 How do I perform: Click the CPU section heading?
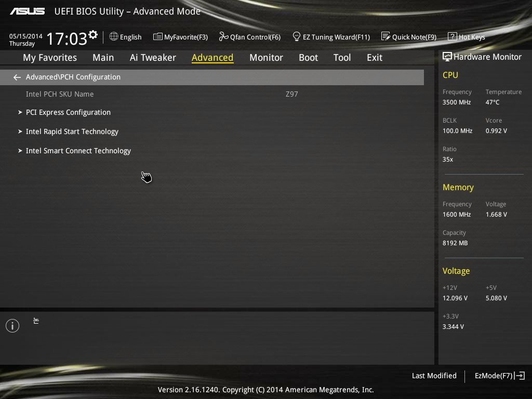click(450, 75)
